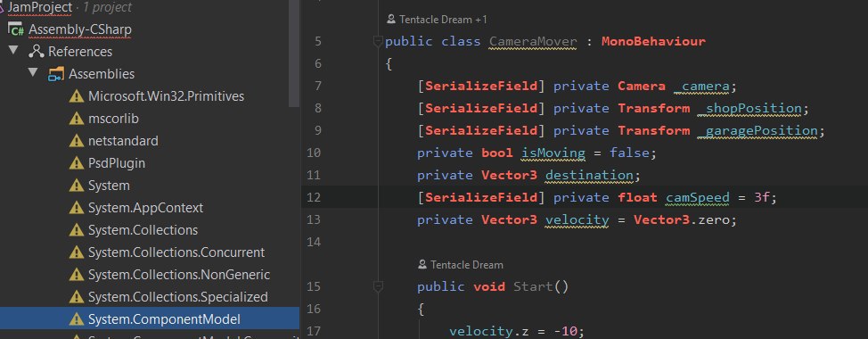Open Tentacle Dream +1 author annotation

point(443,20)
